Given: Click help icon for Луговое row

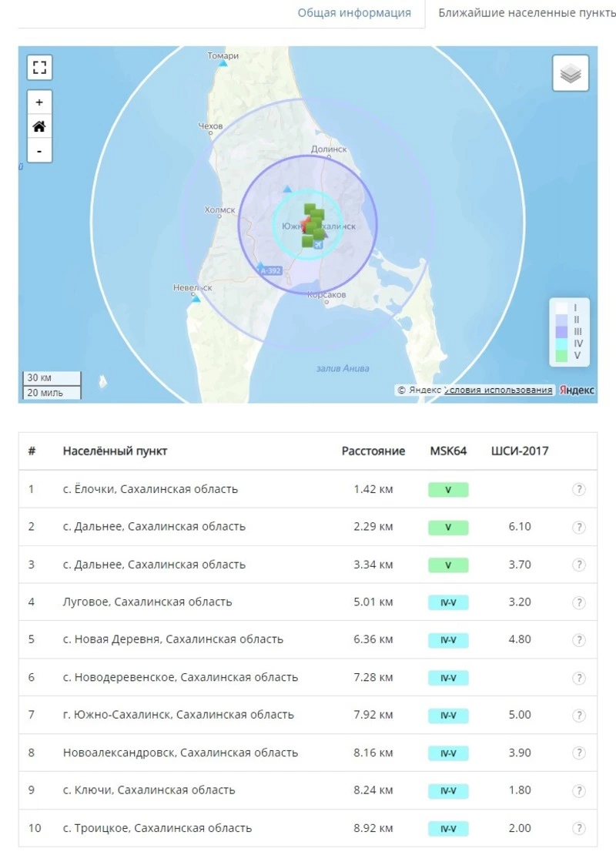Looking at the screenshot, I should click(578, 602).
